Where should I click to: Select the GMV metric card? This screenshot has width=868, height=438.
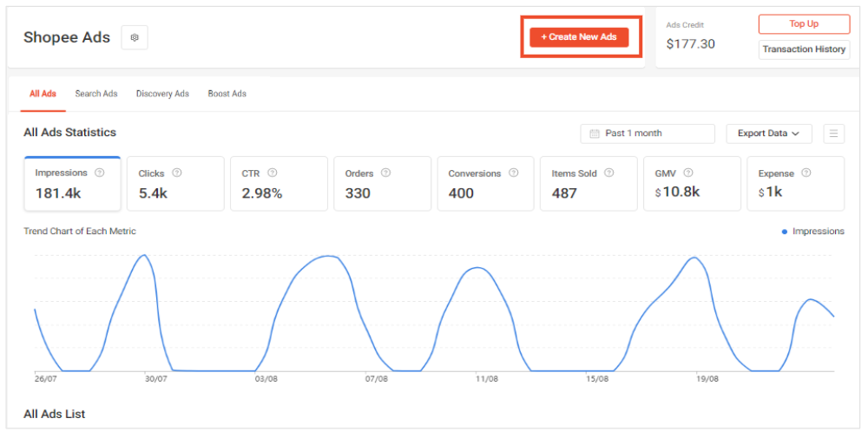click(x=692, y=184)
